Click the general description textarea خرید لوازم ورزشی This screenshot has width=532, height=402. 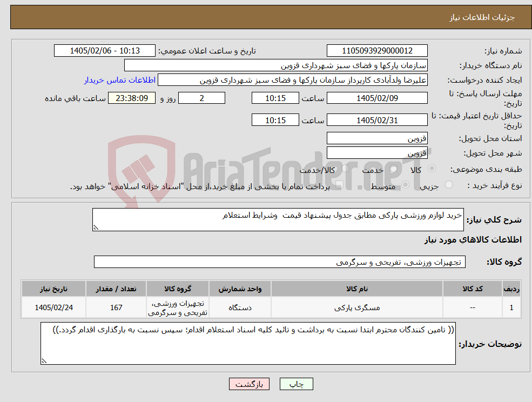click(278, 220)
